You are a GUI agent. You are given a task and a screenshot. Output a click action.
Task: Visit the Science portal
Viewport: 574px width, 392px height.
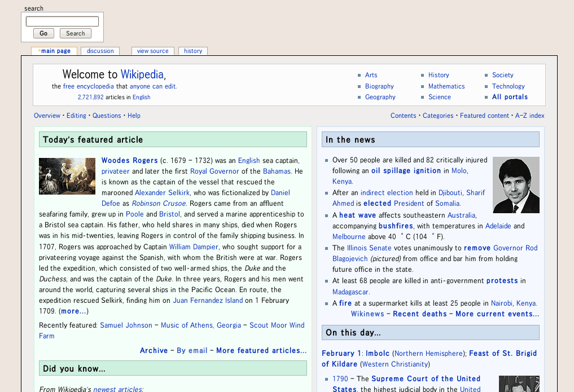click(x=439, y=96)
